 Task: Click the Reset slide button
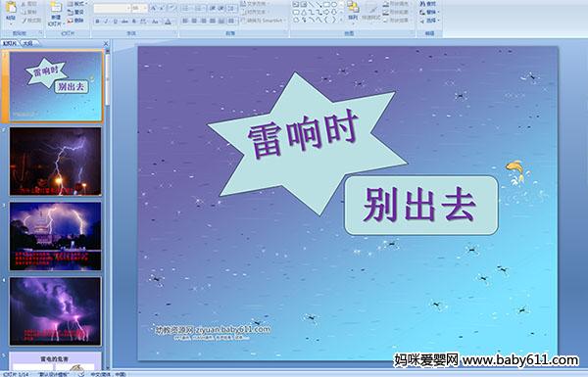pyautogui.click(x=76, y=12)
